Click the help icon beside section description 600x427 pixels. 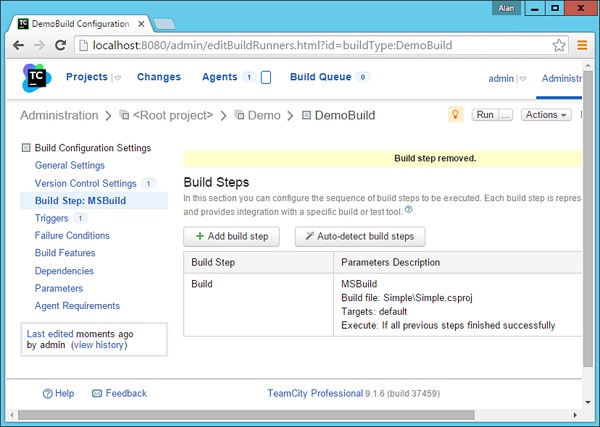pyautogui.click(x=409, y=210)
